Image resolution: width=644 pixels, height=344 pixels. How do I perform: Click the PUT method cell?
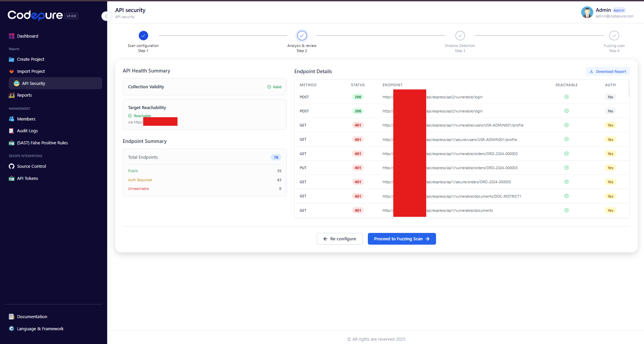[x=303, y=168]
